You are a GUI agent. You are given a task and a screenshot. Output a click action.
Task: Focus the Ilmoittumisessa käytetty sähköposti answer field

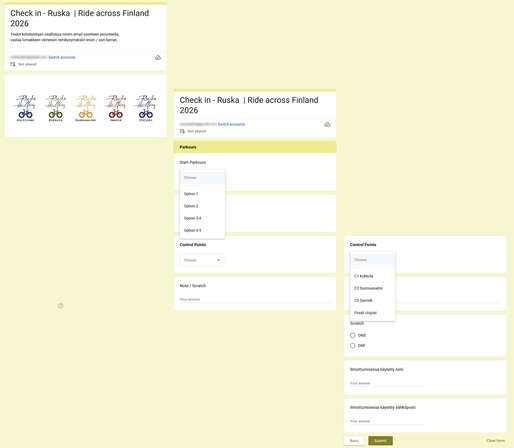(x=388, y=421)
